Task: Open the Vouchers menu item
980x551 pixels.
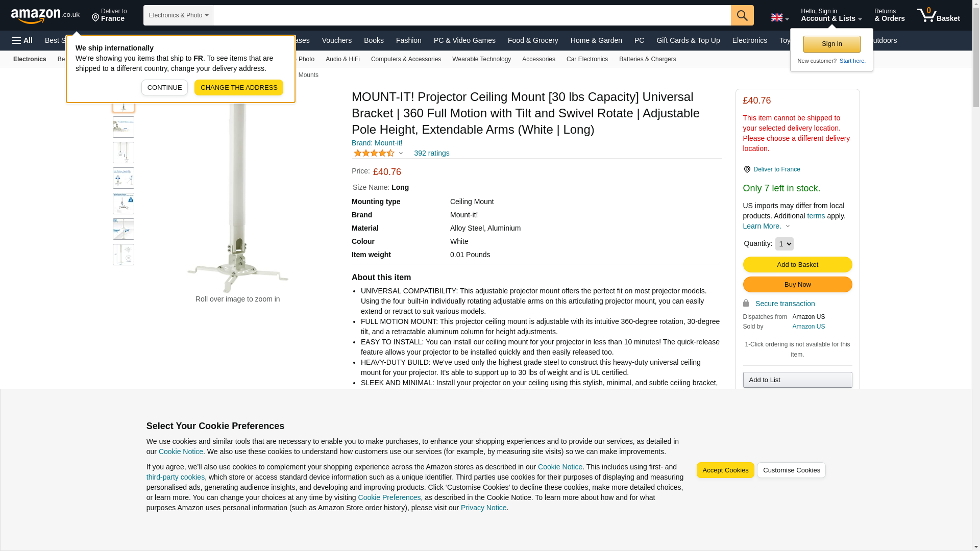Action: point(336,40)
